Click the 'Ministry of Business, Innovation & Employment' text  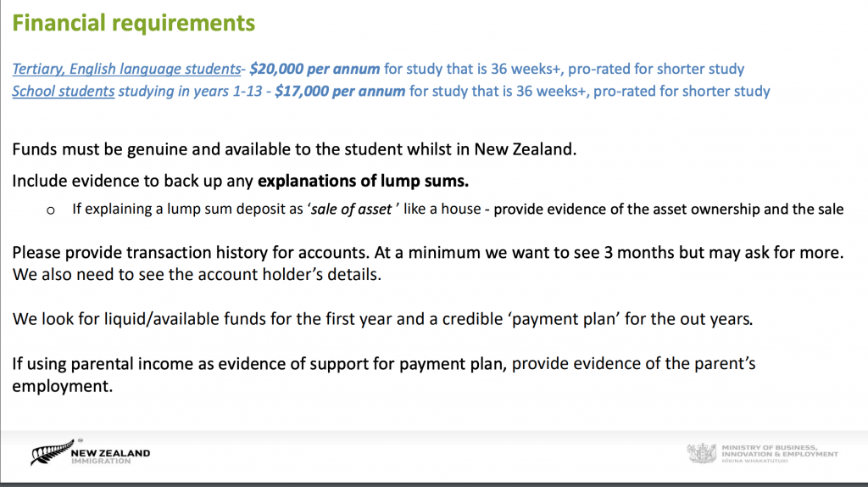point(780,450)
